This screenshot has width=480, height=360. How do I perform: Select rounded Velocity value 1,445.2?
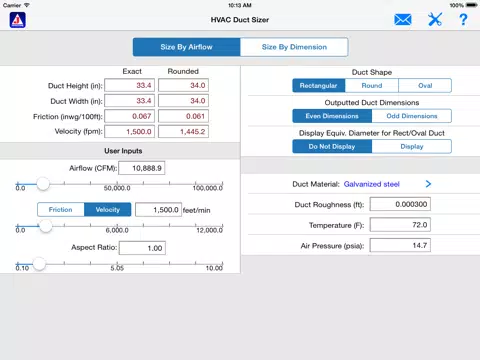tap(183, 131)
